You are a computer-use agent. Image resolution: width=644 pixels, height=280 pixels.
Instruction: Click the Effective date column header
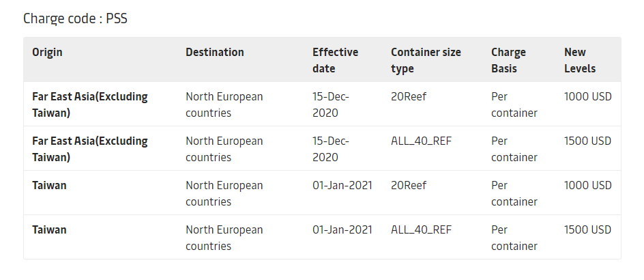click(335, 60)
